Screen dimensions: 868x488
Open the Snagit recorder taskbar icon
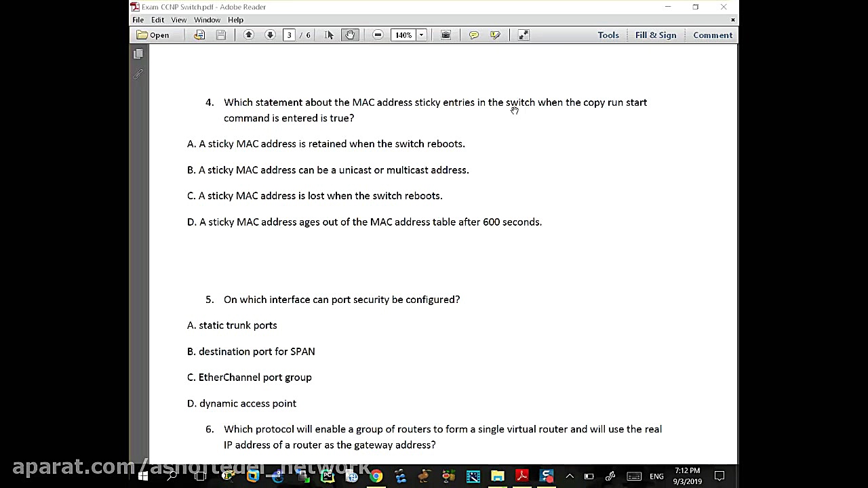coord(547,476)
